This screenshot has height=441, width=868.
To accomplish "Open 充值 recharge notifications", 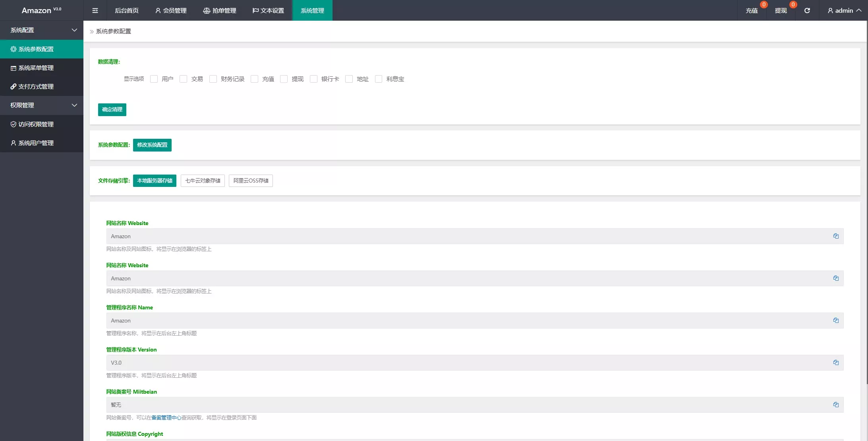I will click(752, 10).
